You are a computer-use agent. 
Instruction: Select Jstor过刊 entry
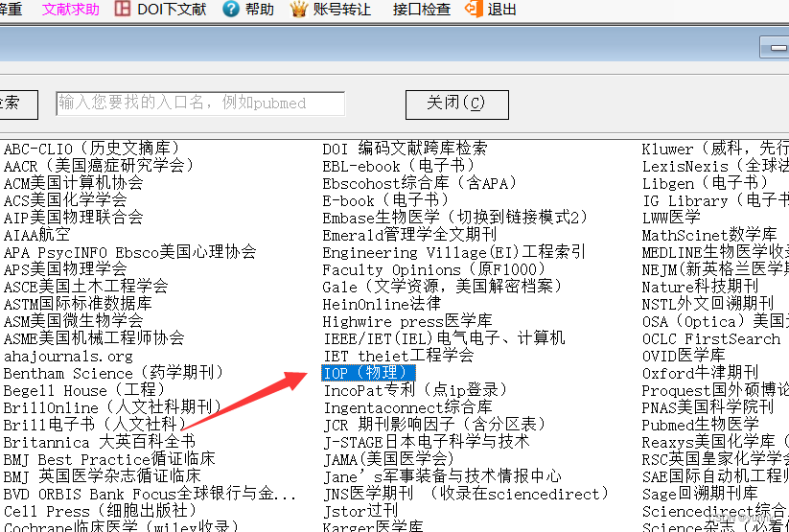point(360,511)
